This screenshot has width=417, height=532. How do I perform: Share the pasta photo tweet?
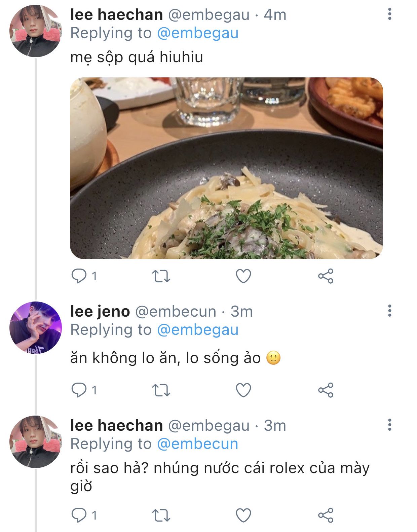click(326, 276)
